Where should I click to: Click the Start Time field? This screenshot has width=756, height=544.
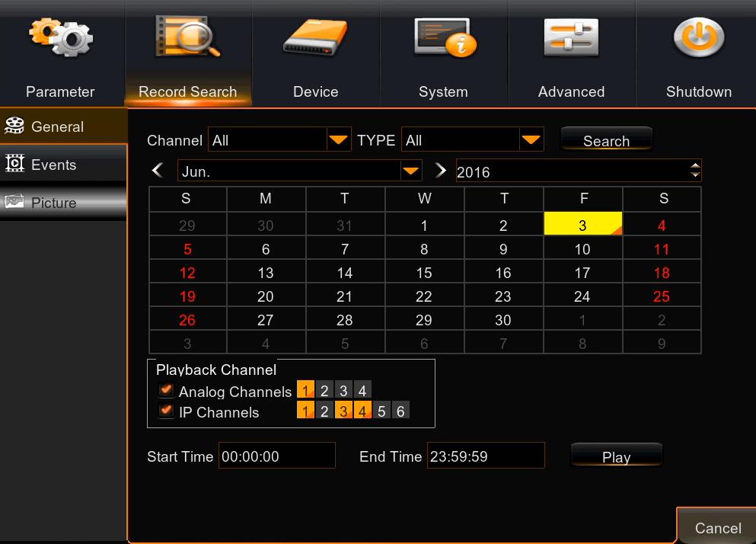pyautogui.click(x=277, y=455)
